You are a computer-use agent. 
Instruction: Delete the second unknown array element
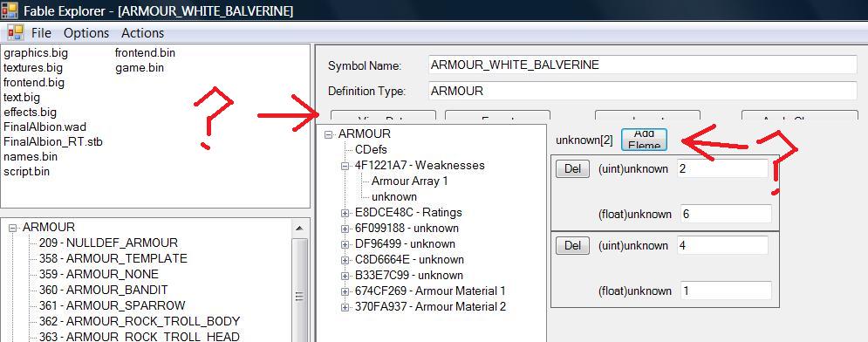572,245
